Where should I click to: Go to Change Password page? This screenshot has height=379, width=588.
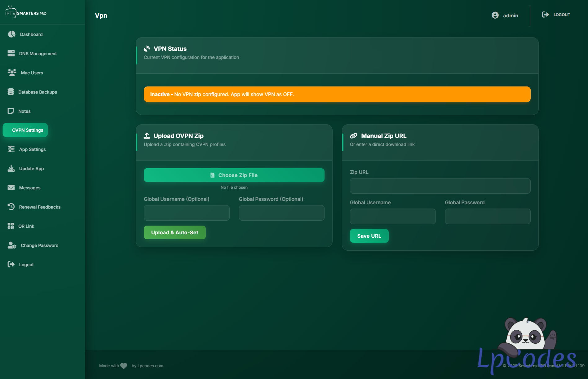39,245
